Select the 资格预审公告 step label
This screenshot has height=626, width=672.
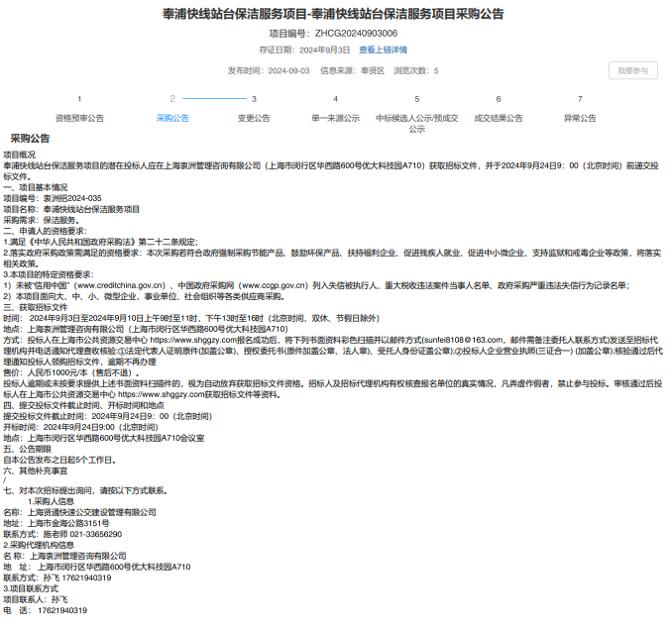click(x=79, y=118)
